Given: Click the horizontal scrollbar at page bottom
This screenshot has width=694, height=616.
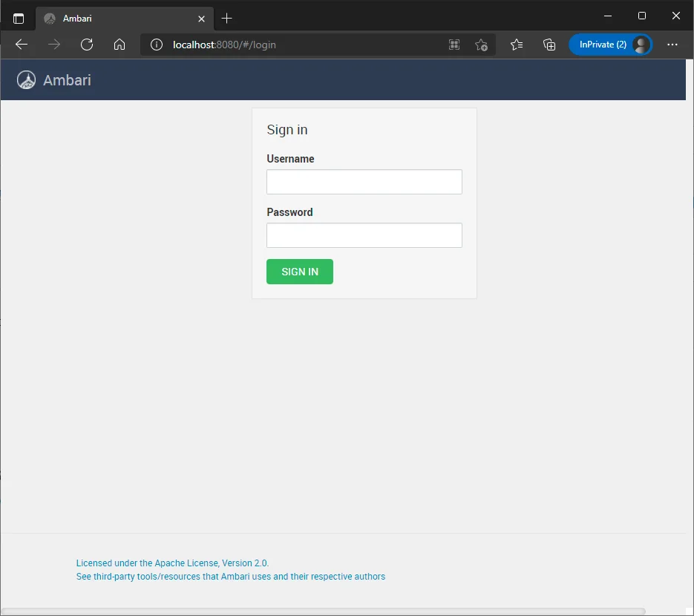Looking at the screenshot, I should pos(324,612).
